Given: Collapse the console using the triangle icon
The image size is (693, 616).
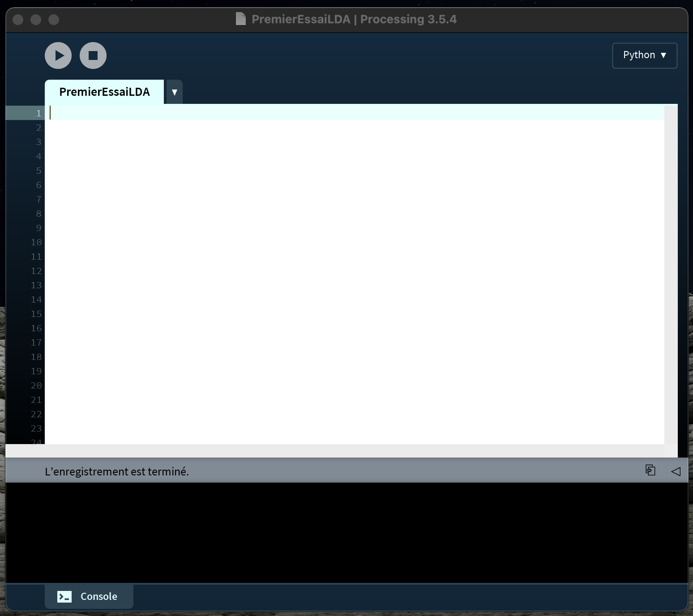Looking at the screenshot, I should point(676,471).
